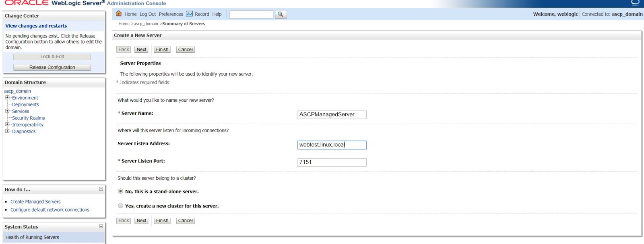Click the top Back button
The width and height of the screenshot is (644, 244).
(124, 49)
